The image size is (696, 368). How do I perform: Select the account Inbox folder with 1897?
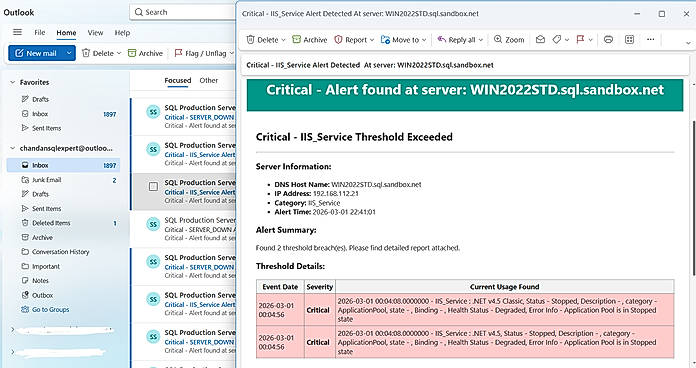pyautogui.click(x=63, y=165)
